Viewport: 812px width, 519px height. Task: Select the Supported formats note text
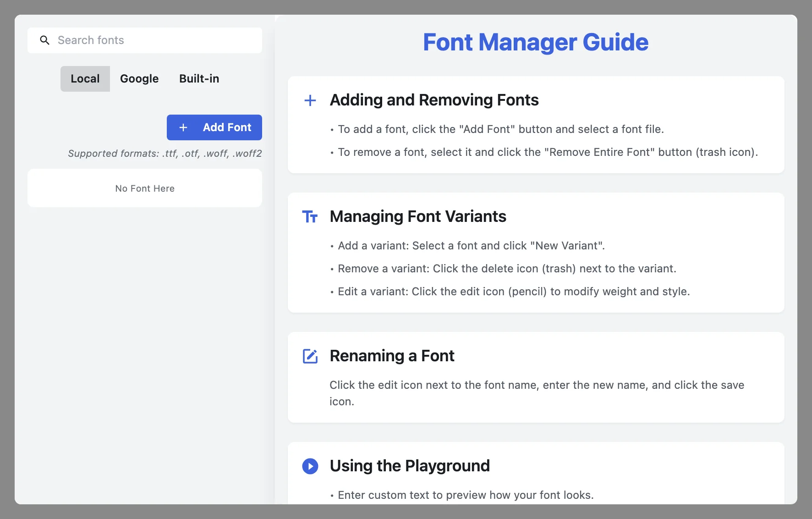[x=165, y=154]
